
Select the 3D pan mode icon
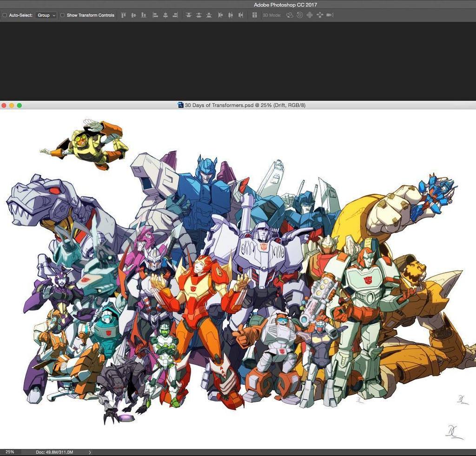[310, 15]
